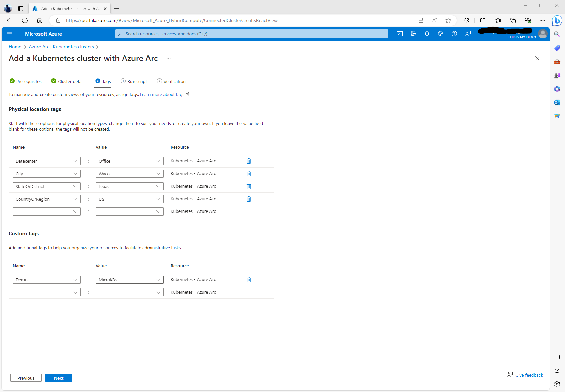Click the Next button
The image size is (565, 392).
tap(59, 378)
